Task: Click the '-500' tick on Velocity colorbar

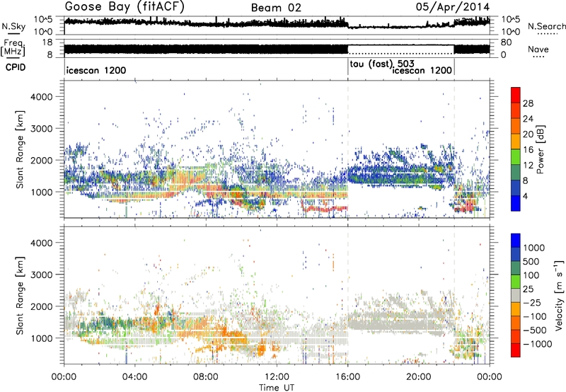Action: [x=535, y=330]
